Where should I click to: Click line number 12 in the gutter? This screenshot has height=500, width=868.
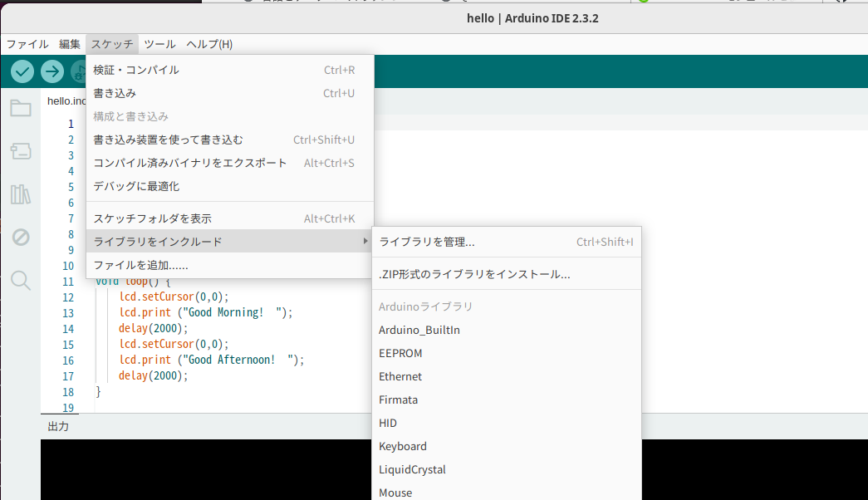(x=68, y=297)
